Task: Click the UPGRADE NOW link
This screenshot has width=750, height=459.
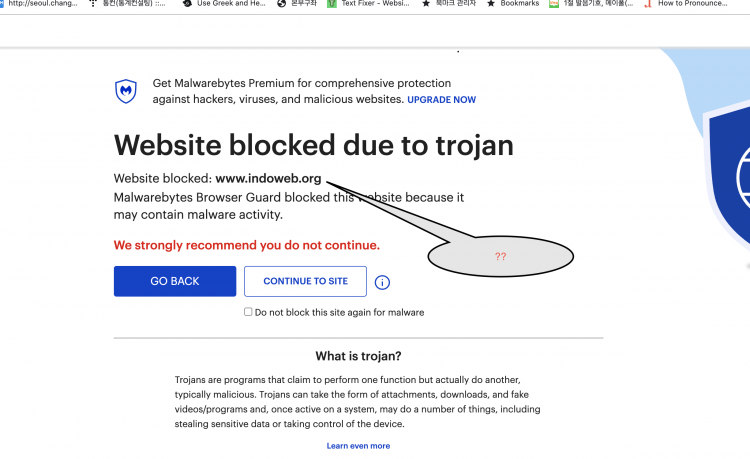Action: (441, 100)
